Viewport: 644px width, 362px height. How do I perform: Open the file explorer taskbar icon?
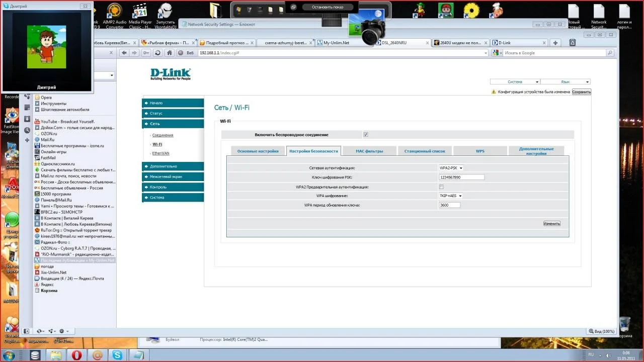tap(56, 355)
